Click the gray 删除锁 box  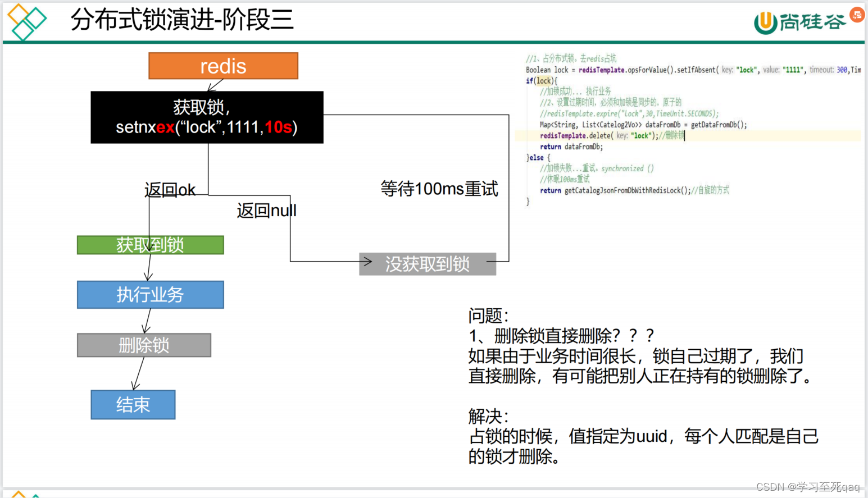144,345
